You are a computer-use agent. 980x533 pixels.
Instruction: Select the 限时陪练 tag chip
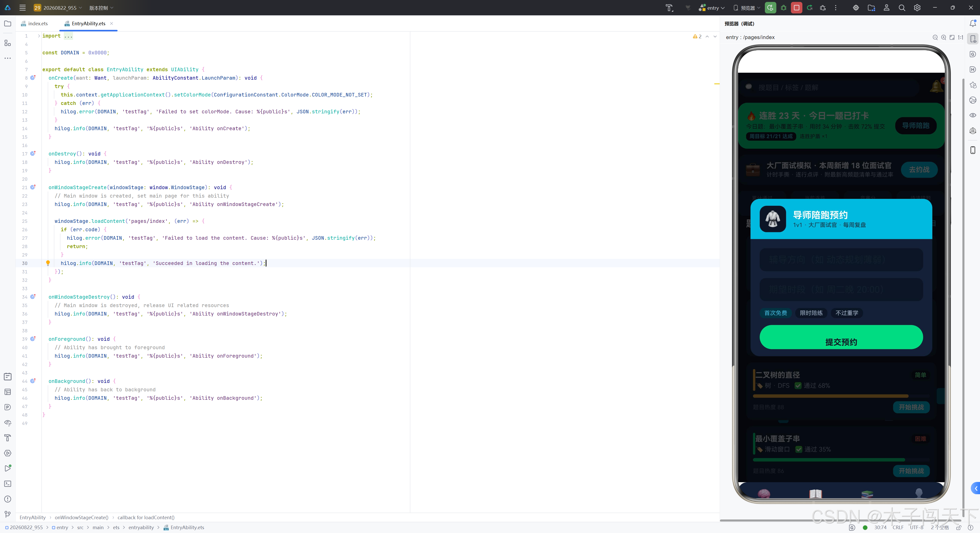tap(811, 313)
